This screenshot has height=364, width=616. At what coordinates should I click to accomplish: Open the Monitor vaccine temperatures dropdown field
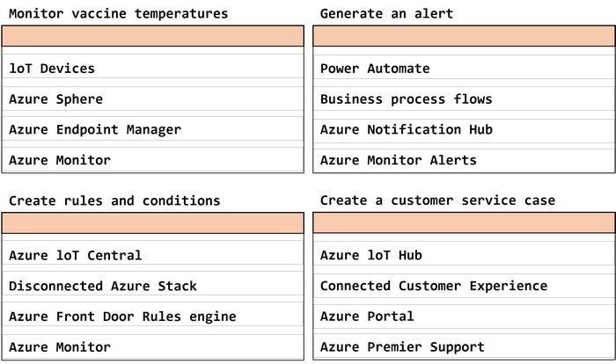tap(153, 36)
